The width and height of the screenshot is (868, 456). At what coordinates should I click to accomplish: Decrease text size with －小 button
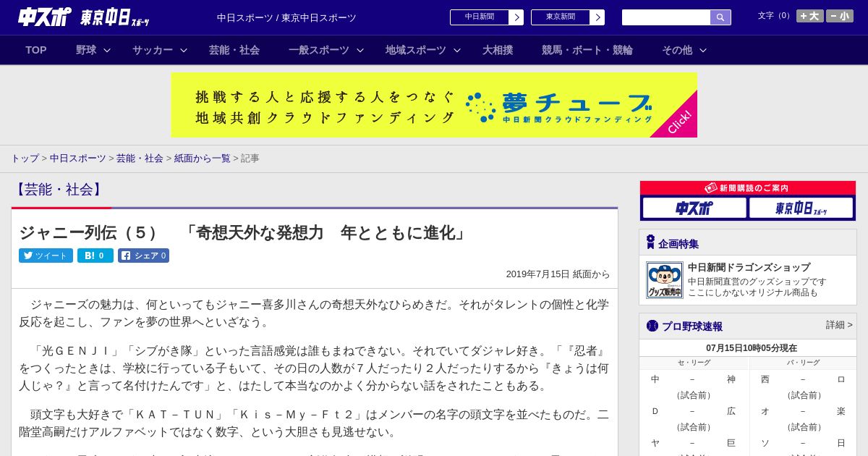840,16
